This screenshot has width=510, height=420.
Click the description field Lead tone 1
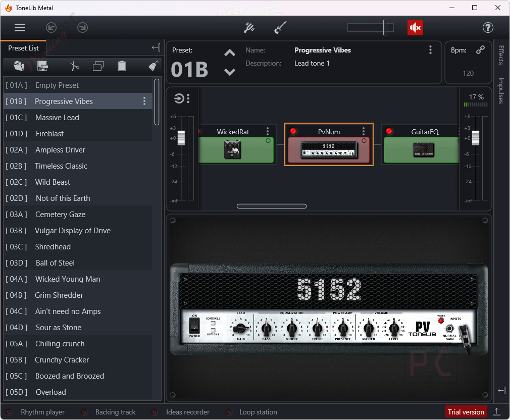(x=312, y=64)
